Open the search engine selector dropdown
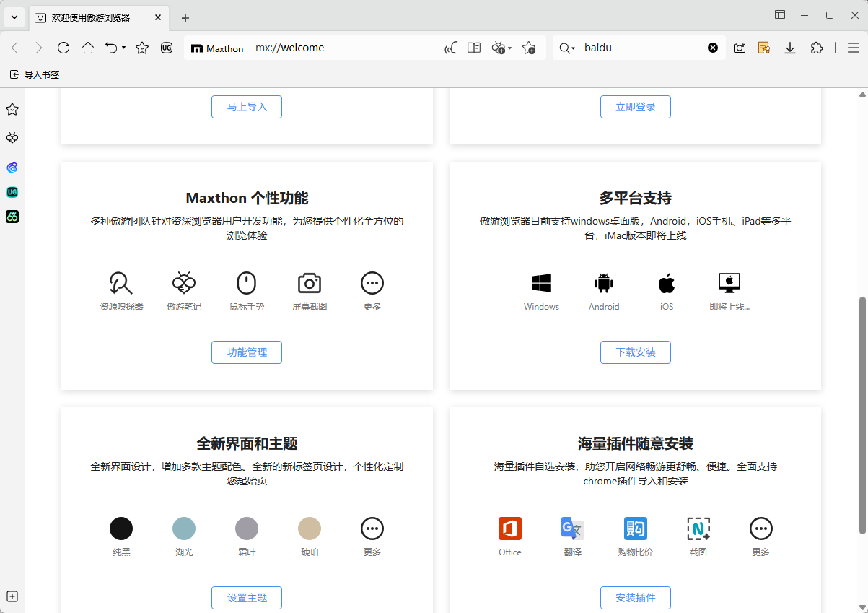Image resolution: width=868 pixels, height=613 pixels. (x=568, y=48)
